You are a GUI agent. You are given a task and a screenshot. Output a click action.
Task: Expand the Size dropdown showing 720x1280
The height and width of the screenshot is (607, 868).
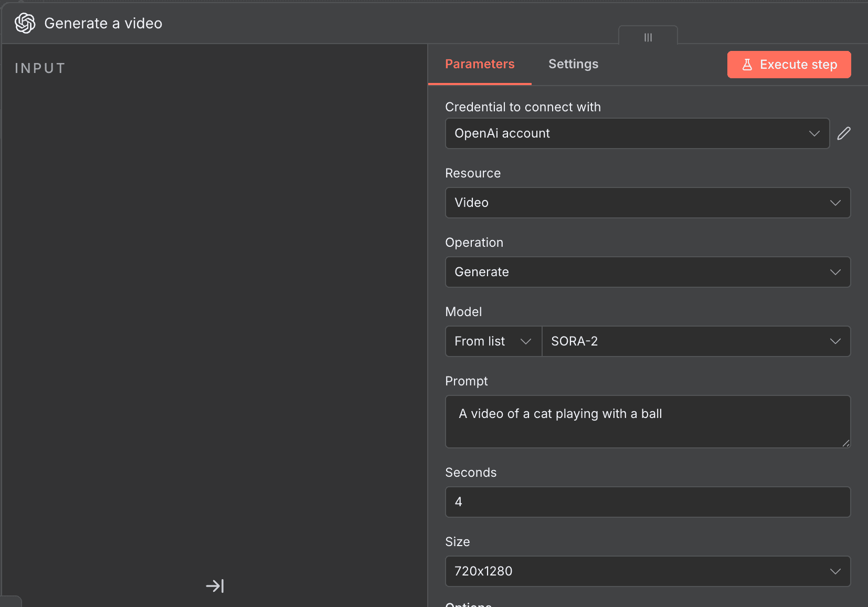pyautogui.click(x=647, y=571)
